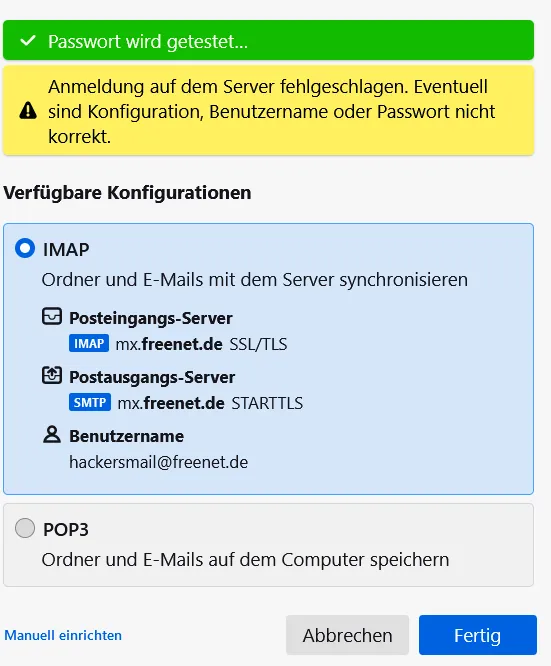Choose the POP3 configuration card
Screen dimensions: 551x666
[x=268, y=545]
